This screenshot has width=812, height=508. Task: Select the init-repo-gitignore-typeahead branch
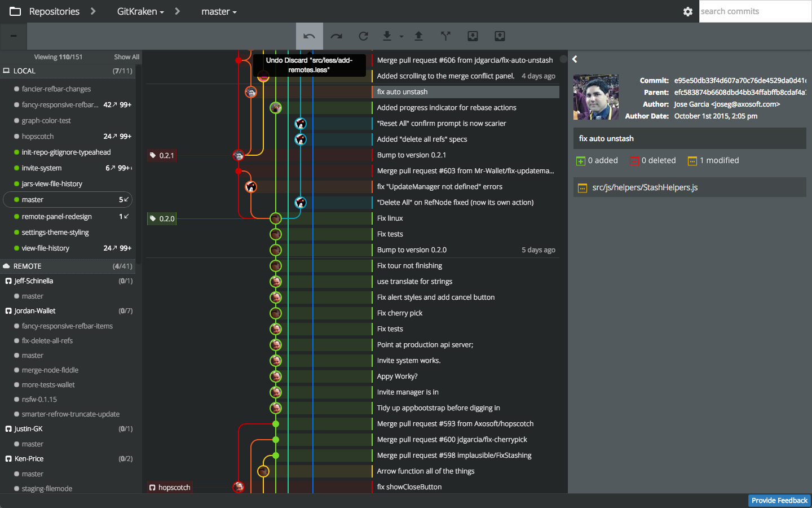pos(66,152)
